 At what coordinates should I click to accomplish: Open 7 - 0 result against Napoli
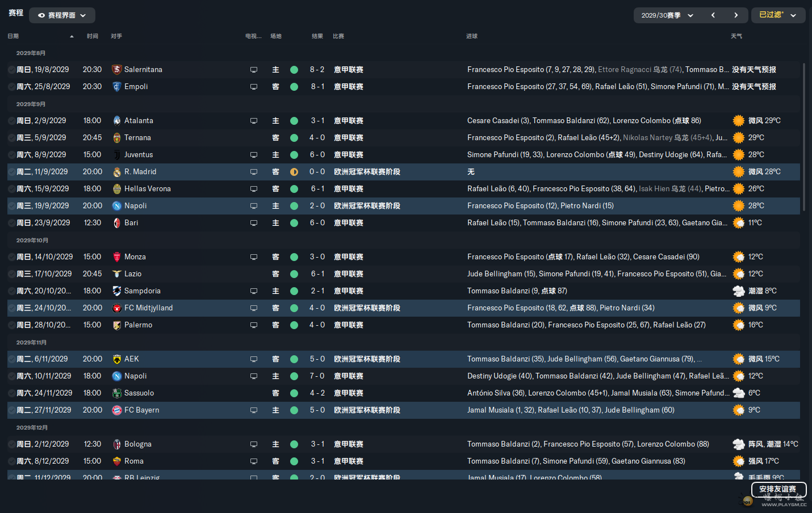pos(317,376)
